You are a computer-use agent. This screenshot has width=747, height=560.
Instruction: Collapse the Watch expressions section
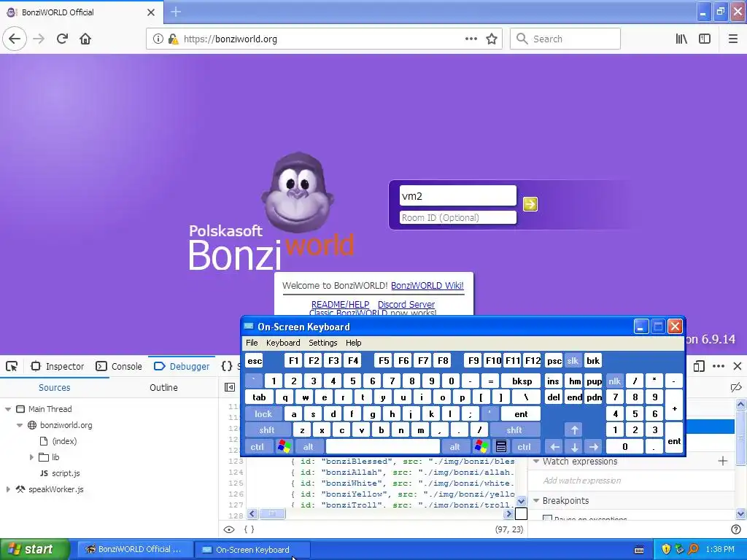click(536, 461)
